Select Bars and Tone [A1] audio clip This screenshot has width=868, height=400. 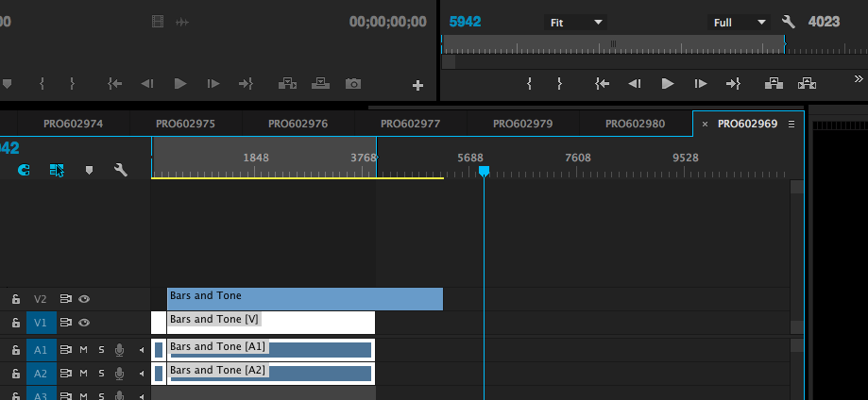[271, 350]
